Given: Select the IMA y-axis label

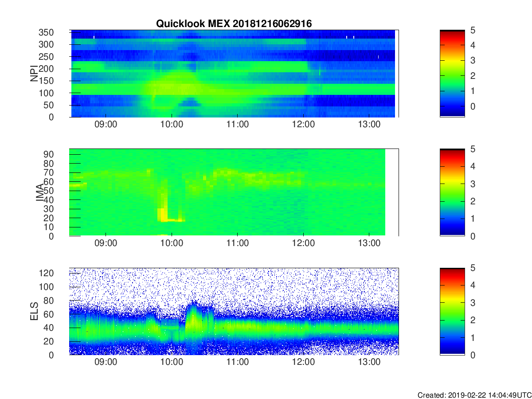Looking at the screenshot, I should click(x=39, y=192).
